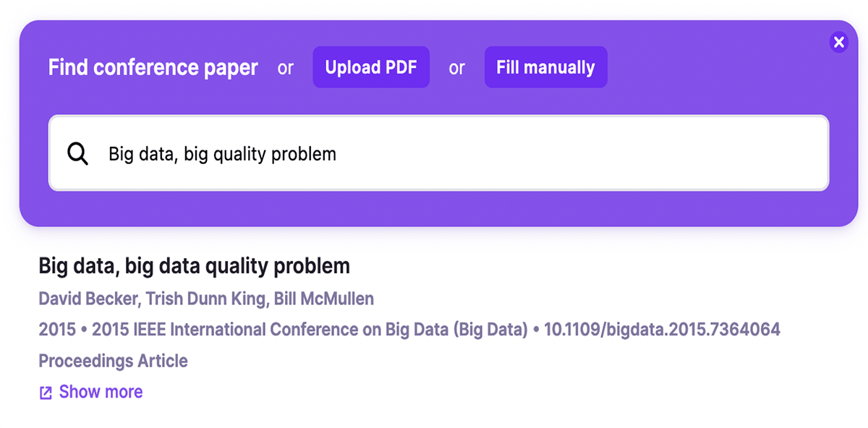Click the Find conference paper heading
The width and height of the screenshot is (868, 428).
coord(153,67)
